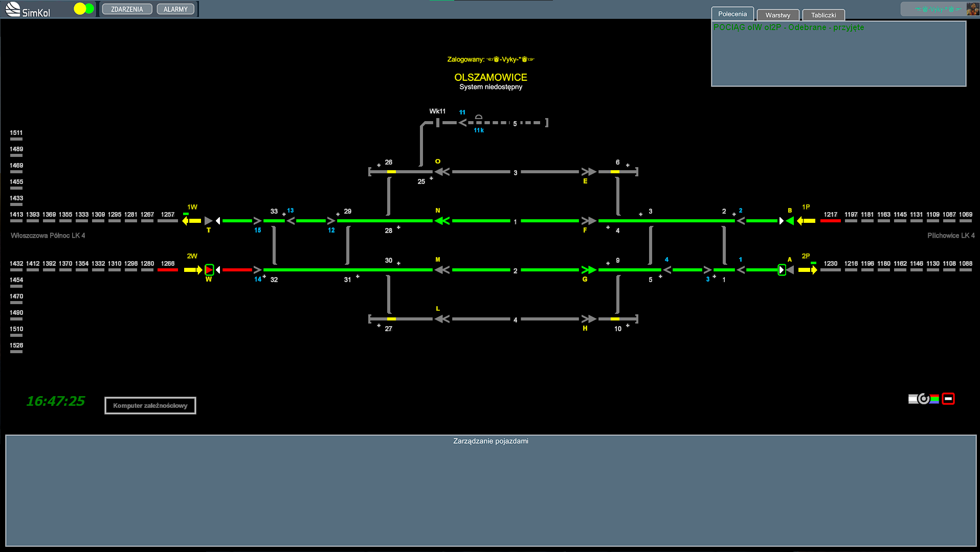Select the green signal G on track 2
This screenshot has width=980, height=552.
tap(589, 270)
